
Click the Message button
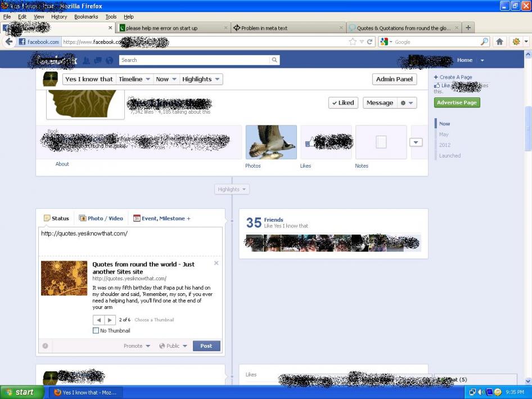[x=380, y=103]
